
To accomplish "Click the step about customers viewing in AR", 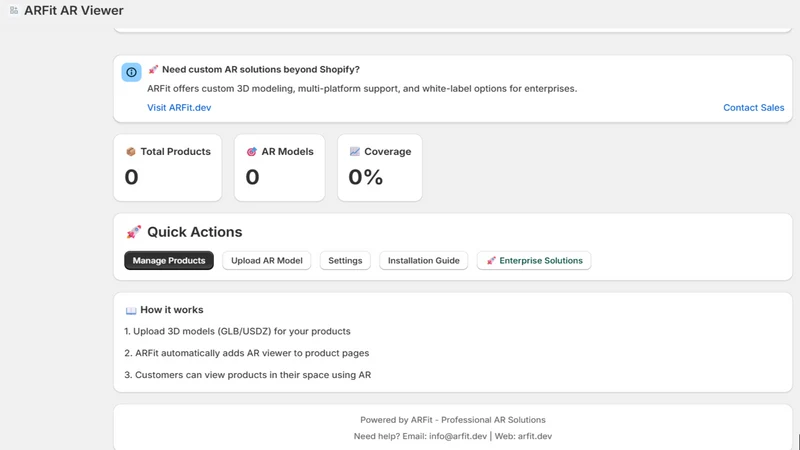I will 247,375.
